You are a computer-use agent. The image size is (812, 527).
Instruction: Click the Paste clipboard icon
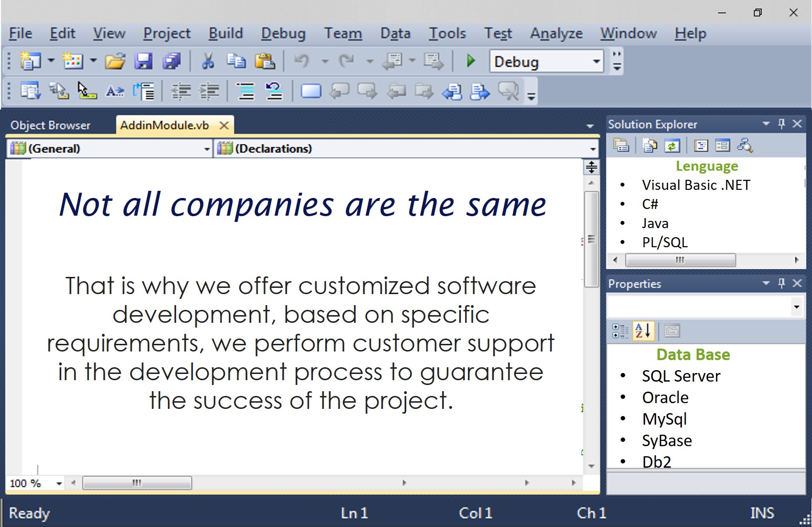pos(265,61)
